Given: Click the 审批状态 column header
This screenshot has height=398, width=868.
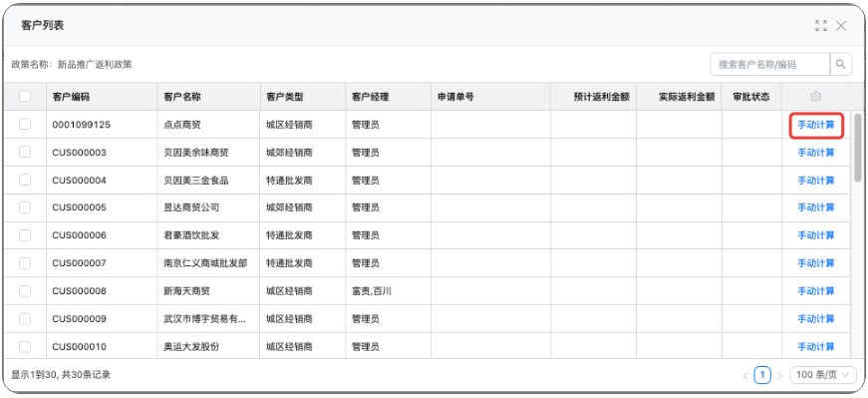Looking at the screenshot, I should coord(751,97).
